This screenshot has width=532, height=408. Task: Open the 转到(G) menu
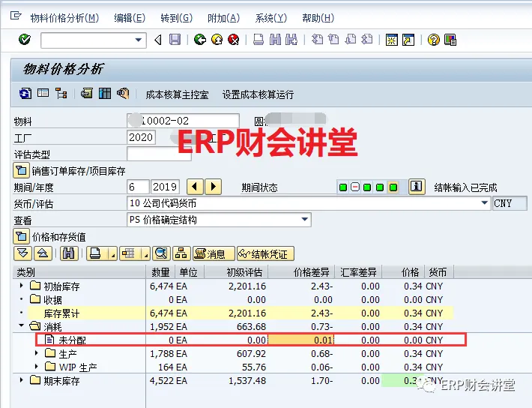[x=176, y=18]
